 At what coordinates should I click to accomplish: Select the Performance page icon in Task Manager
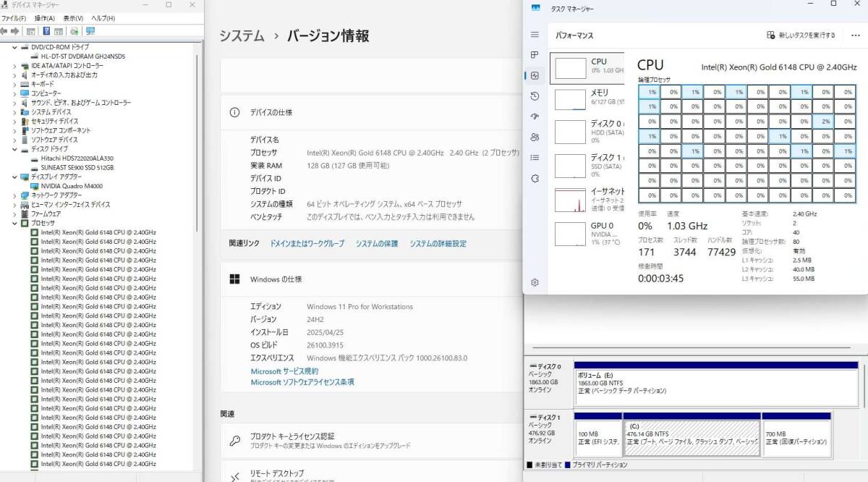pyautogui.click(x=535, y=75)
